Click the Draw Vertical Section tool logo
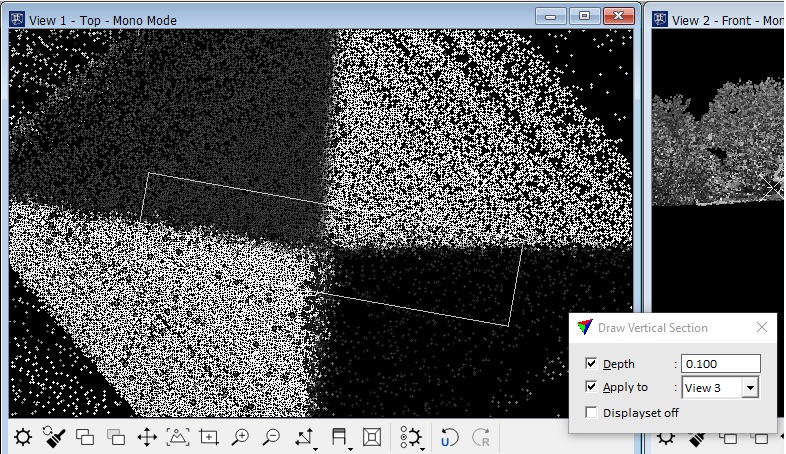 point(584,327)
